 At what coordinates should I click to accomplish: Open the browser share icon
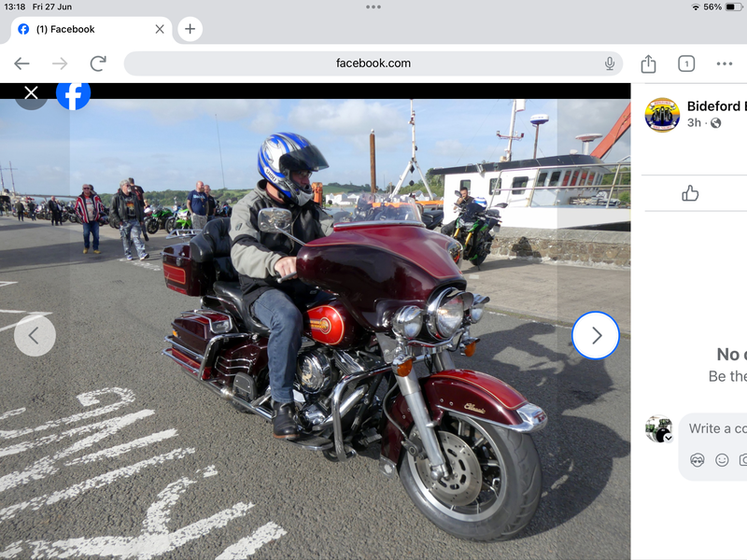[648, 63]
